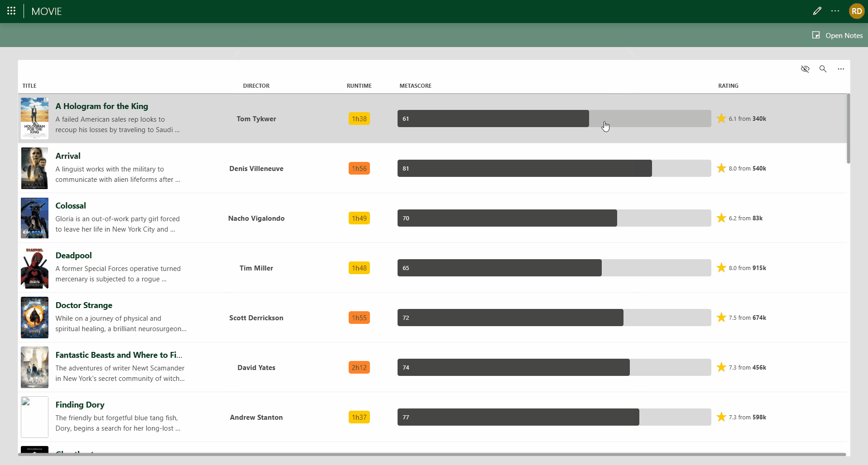This screenshot has height=465, width=868.
Task: Click Arrival description about a linguist
Action: coord(118,174)
